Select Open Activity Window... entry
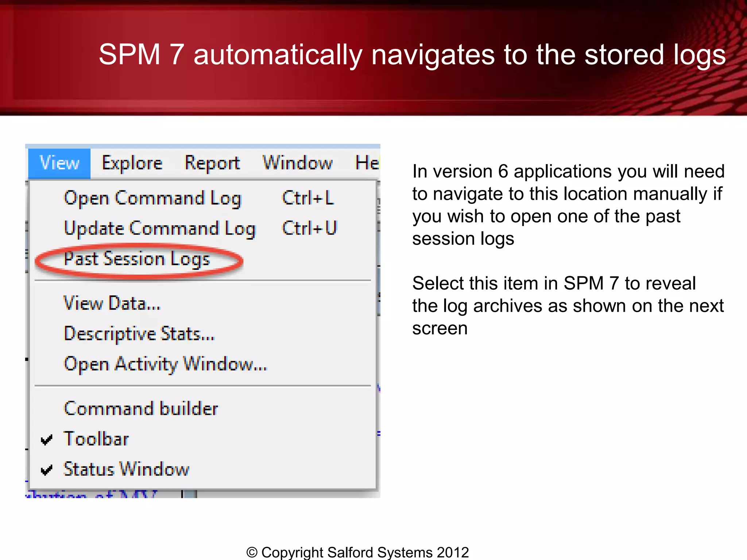Screen dimensions: 747x560 click(x=202, y=364)
